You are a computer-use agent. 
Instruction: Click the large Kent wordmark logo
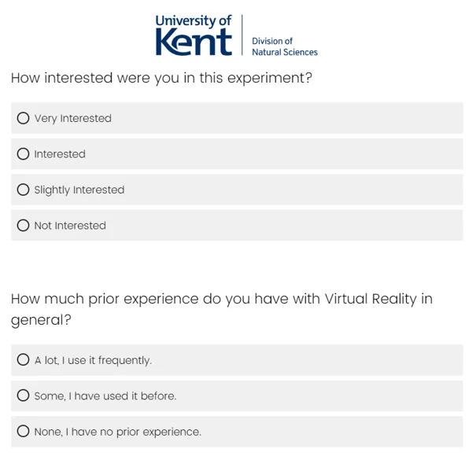click(194, 42)
